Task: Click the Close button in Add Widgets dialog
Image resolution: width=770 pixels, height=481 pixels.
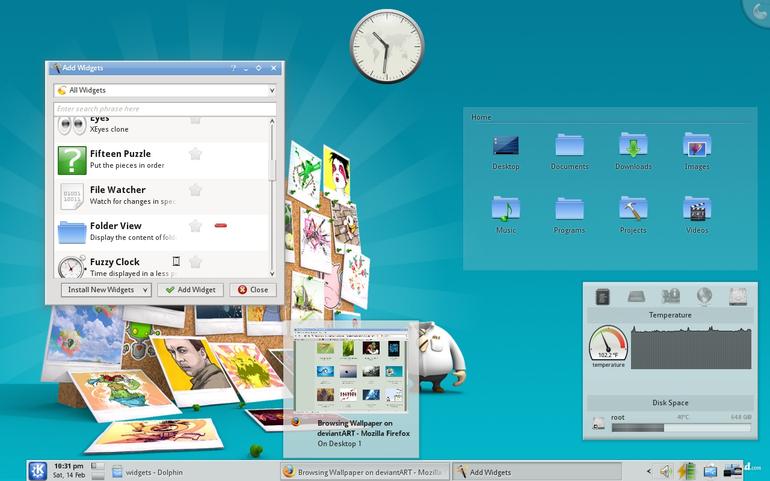Action: coord(253,290)
